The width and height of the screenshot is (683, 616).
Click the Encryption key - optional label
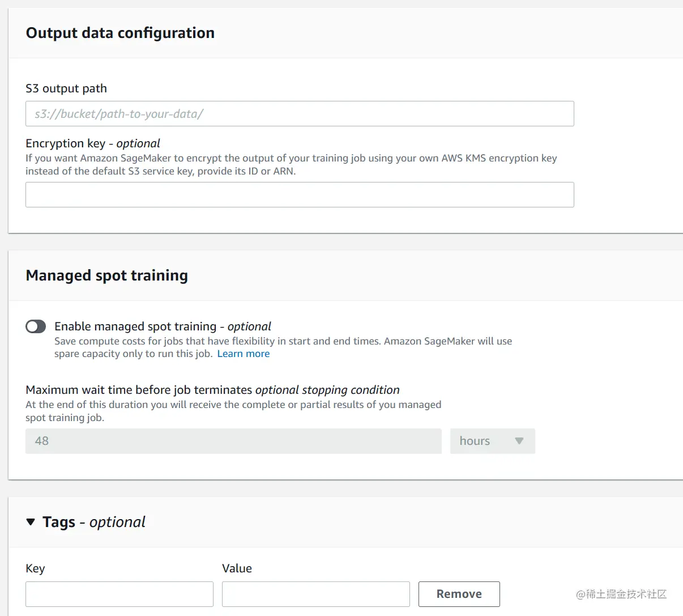pyautogui.click(x=93, y=143)
